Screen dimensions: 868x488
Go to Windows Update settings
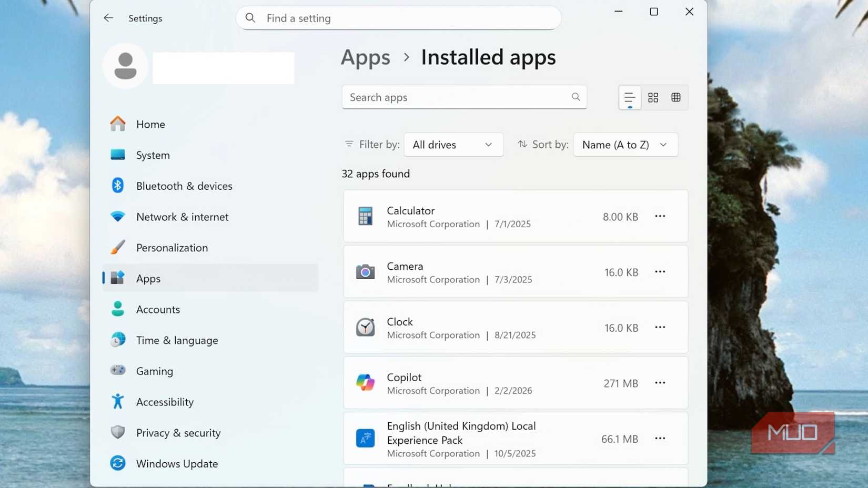(x=177, y=464)
